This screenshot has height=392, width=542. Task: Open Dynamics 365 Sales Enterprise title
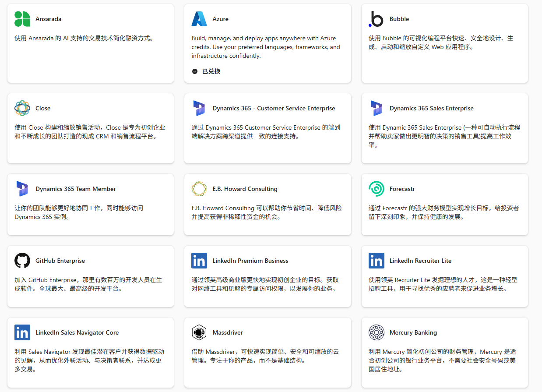(432, 108)
